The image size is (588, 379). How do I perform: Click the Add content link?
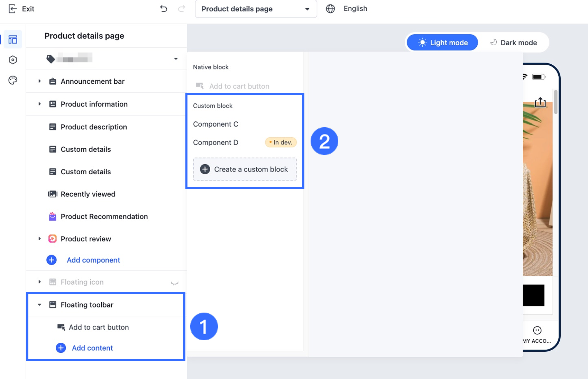pyautogui.click(x=92, y=348)
